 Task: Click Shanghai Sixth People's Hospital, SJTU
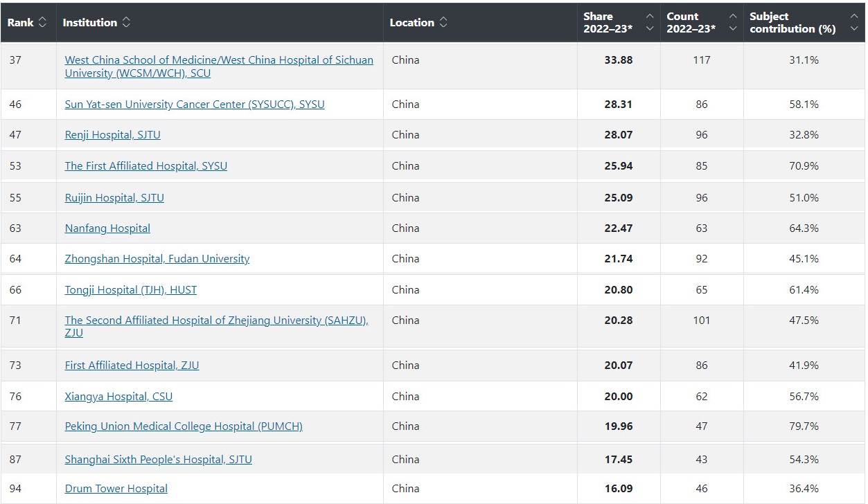(158, 460)
